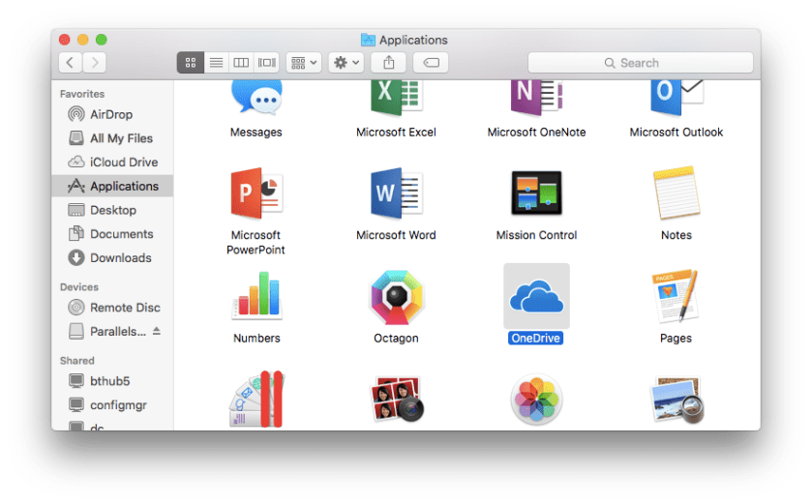Switch to icon view in toolbar

pyautogui.click(x=191, y=63)
